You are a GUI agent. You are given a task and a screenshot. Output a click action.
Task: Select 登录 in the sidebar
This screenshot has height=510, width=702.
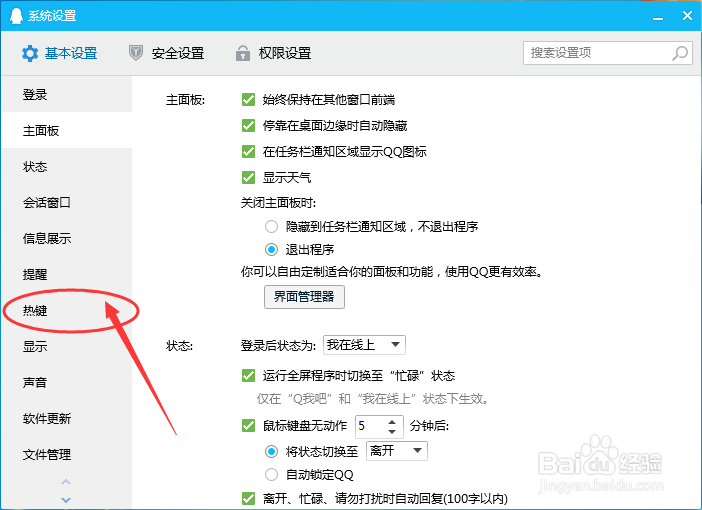67,94
